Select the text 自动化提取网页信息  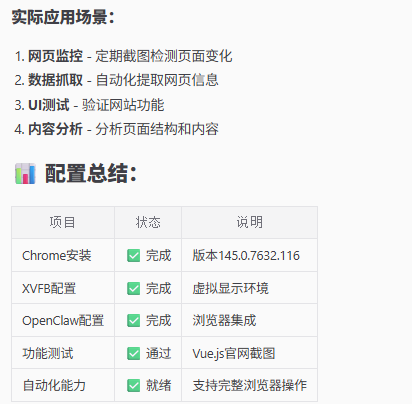point(157,80)
